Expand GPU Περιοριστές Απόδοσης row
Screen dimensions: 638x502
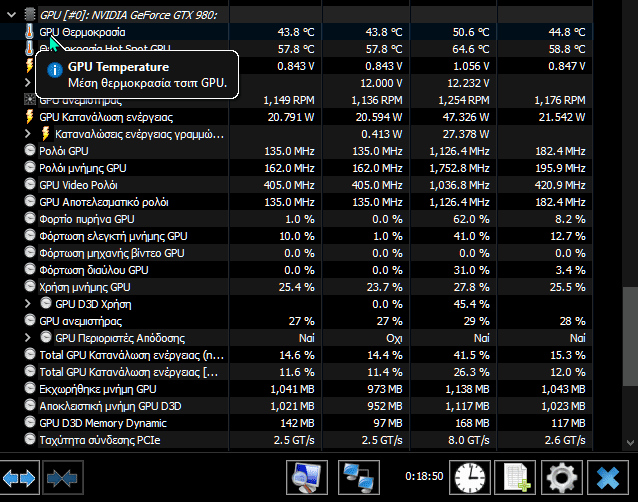click(x=27, y=338)
